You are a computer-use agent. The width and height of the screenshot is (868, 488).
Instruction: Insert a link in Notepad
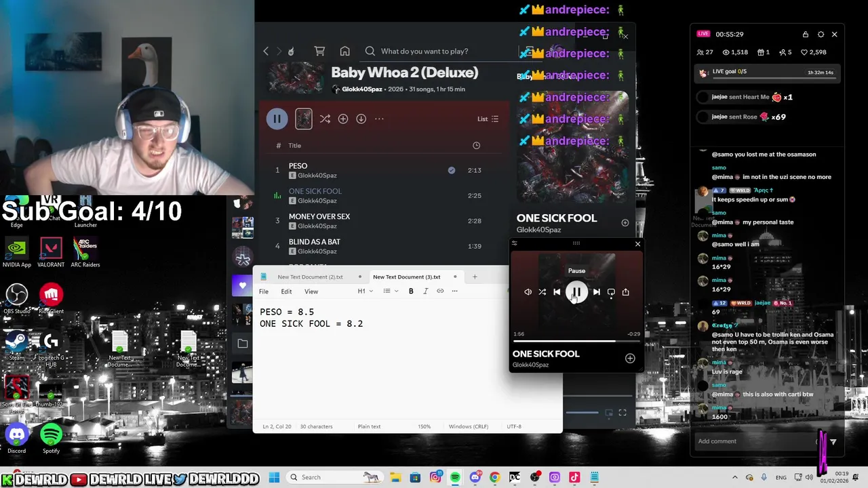click(440, 291)
